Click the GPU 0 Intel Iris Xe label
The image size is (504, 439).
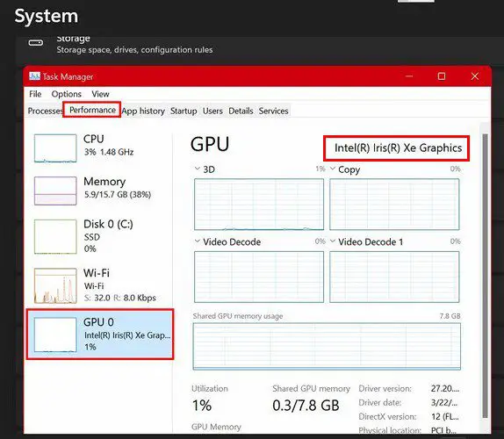(x=126, y=335)
